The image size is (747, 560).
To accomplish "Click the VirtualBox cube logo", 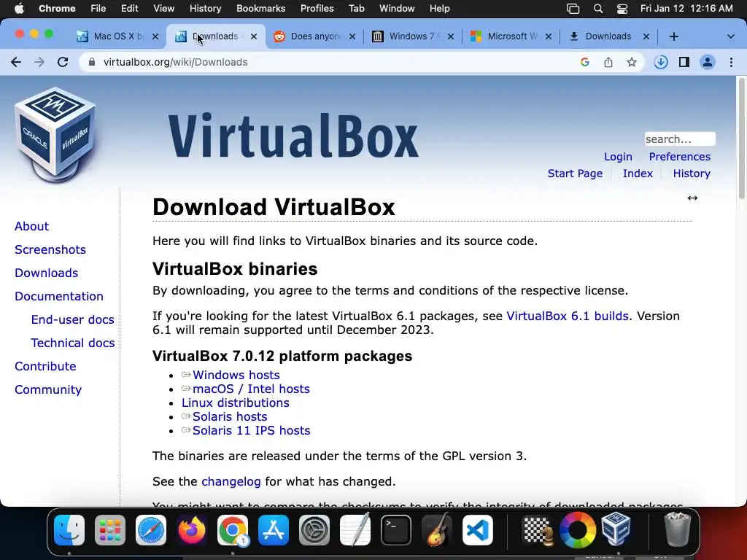I will (x=55, y=135).
